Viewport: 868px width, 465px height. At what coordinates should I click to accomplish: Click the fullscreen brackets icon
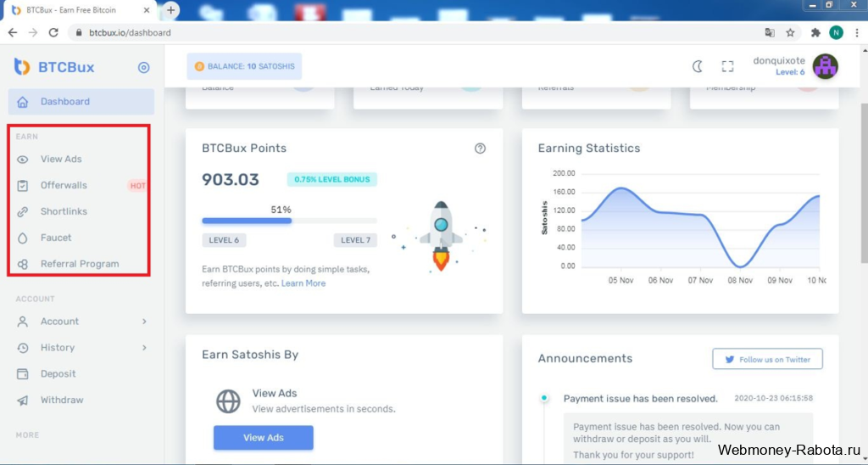pos(727,66)
